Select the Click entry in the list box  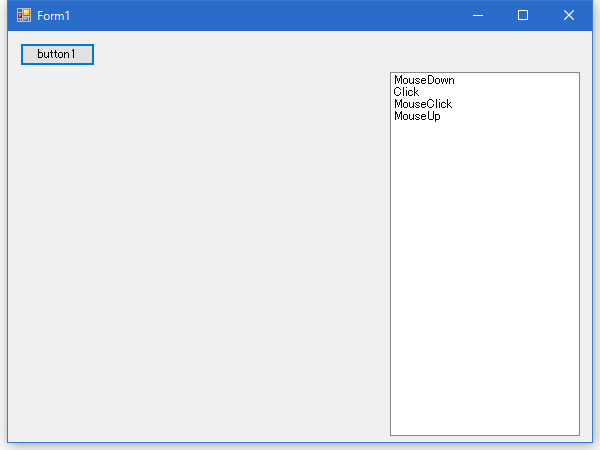click(x=406, y=92)
